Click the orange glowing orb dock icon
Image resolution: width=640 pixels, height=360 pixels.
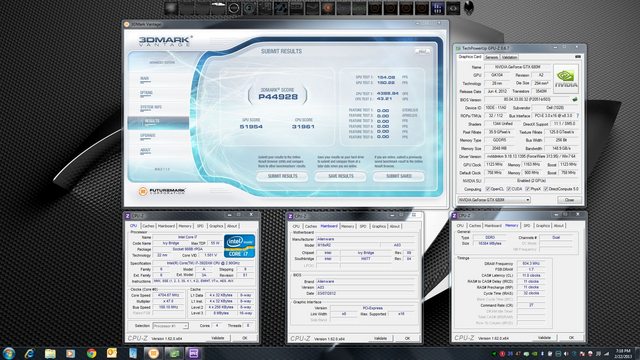click(x=328, y=8)
